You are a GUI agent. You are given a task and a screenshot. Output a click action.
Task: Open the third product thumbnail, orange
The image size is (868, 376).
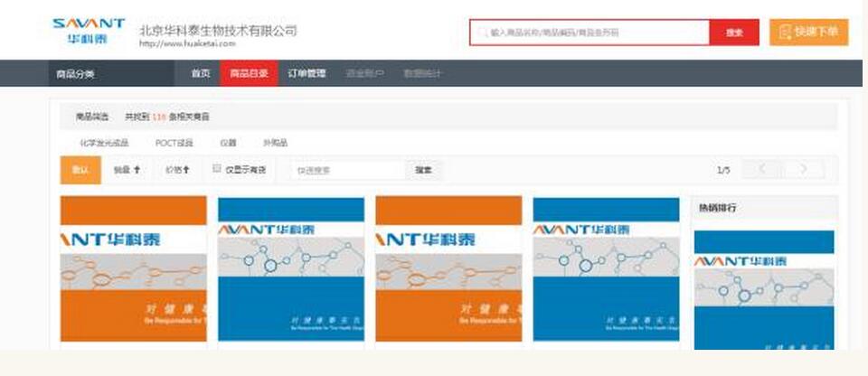pyautogui.click(x=448, y=268)
